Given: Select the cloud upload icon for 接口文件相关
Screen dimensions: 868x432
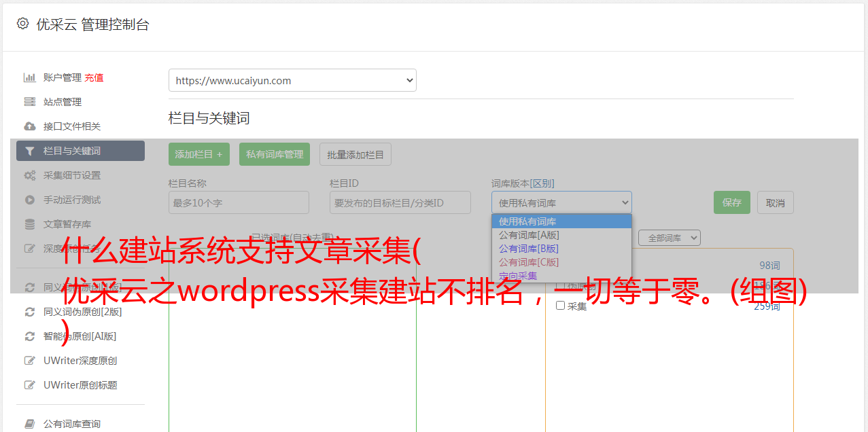Looking at the screenshot, I should click(29, 126).
